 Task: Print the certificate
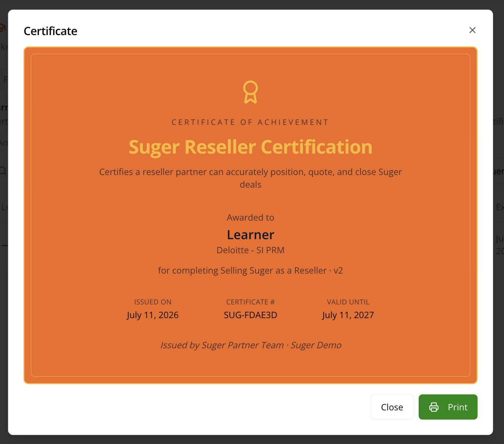(x=448, y=407)
